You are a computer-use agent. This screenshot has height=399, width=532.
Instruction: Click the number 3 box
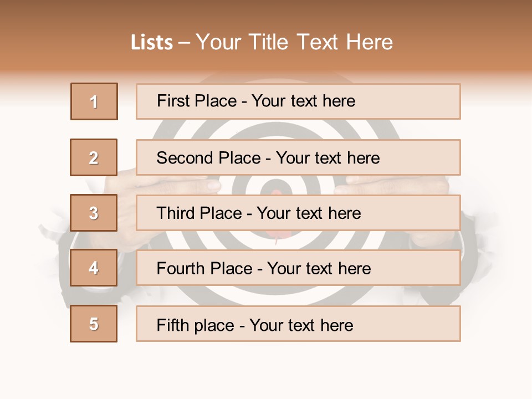click(x=94, y=213)
